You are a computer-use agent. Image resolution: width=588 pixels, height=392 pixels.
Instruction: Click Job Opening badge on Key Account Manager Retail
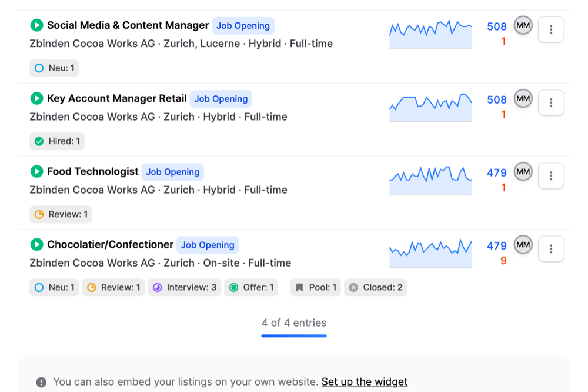pyautogui.click(x=221, y=99)
